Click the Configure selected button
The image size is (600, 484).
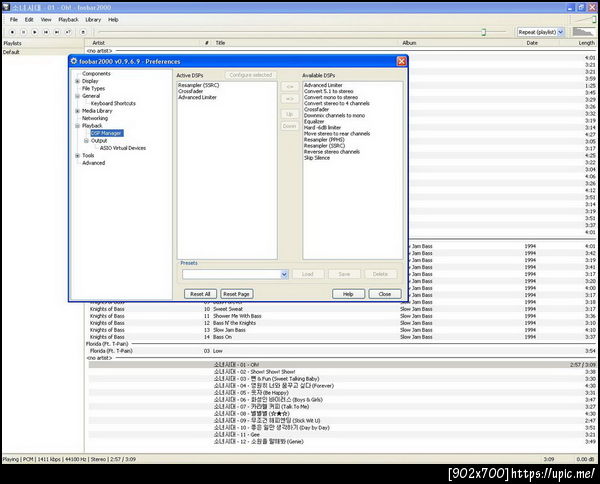point(251,75)
